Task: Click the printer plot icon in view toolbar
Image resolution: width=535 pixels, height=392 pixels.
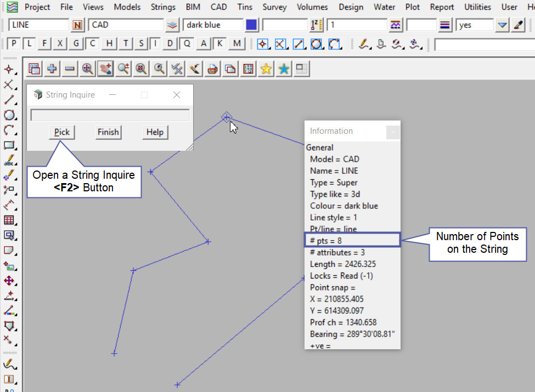Action: 213,69
